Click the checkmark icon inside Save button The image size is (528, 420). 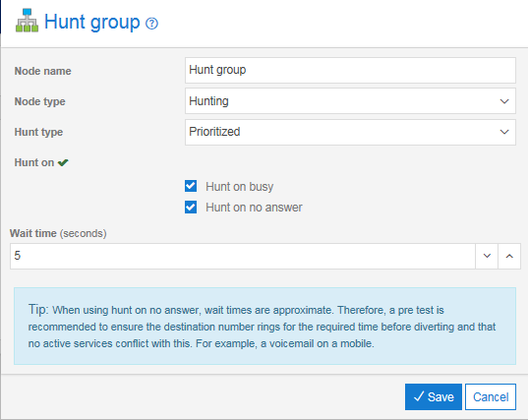419,396
